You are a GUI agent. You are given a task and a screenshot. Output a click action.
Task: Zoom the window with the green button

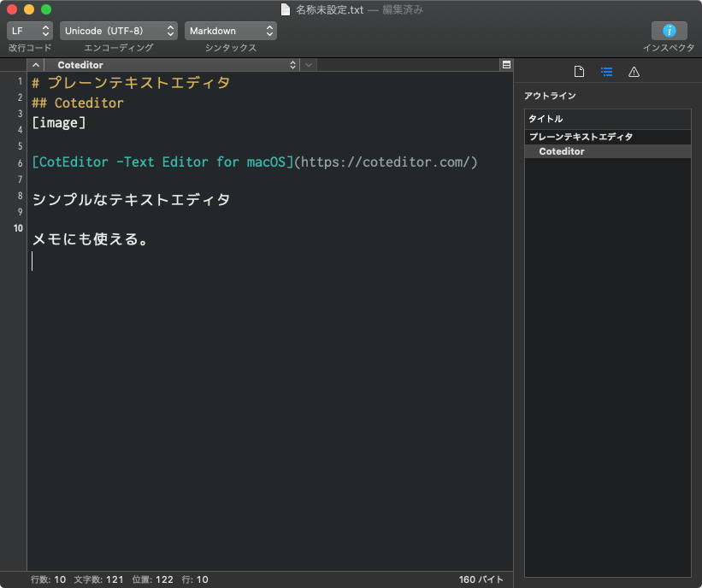(46, 9)
